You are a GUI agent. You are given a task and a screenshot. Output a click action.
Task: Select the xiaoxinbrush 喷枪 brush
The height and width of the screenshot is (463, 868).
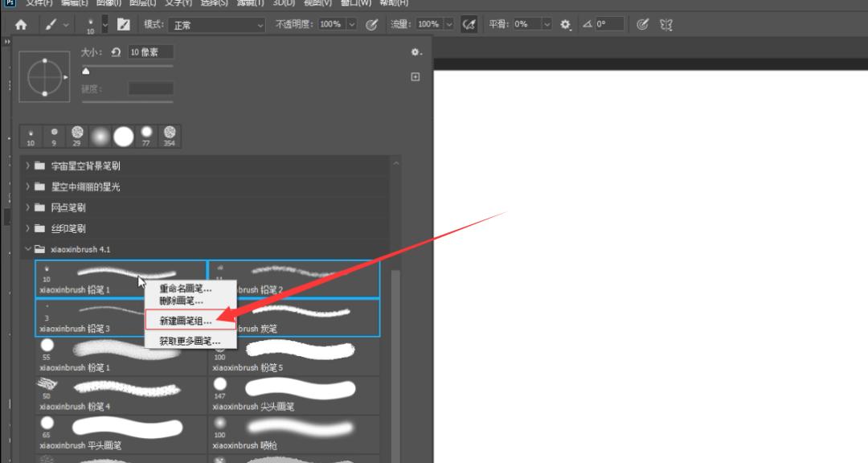tap(294, 434)
